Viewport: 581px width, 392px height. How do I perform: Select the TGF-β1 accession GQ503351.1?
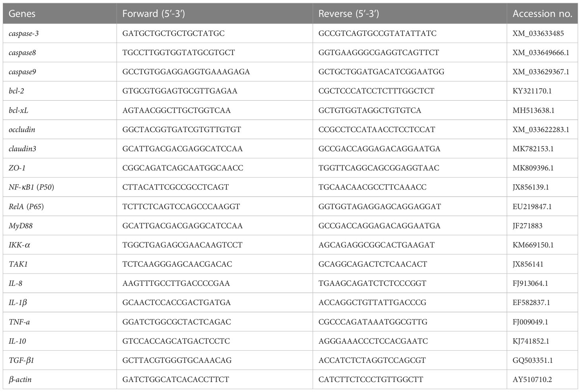point(532,360)
